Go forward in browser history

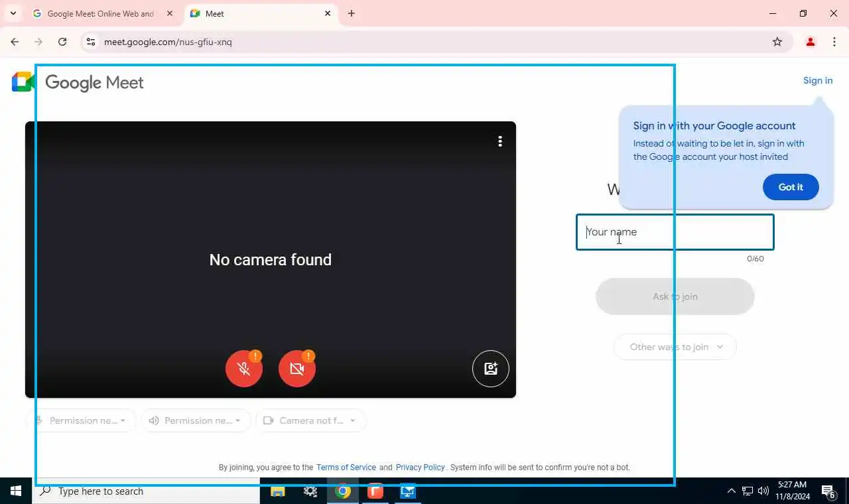(38, 42)
